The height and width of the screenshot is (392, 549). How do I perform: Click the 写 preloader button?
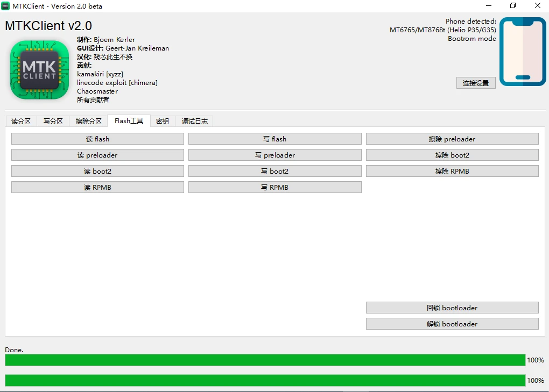[x=275, y=155]
